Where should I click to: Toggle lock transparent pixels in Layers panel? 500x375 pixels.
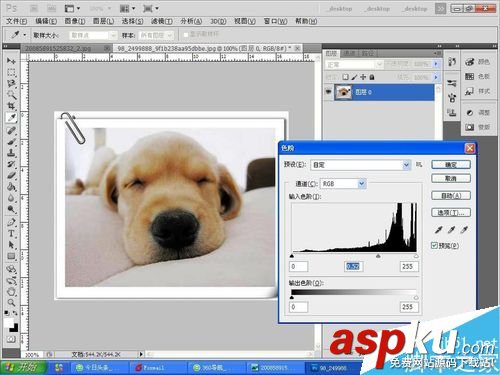345,77
